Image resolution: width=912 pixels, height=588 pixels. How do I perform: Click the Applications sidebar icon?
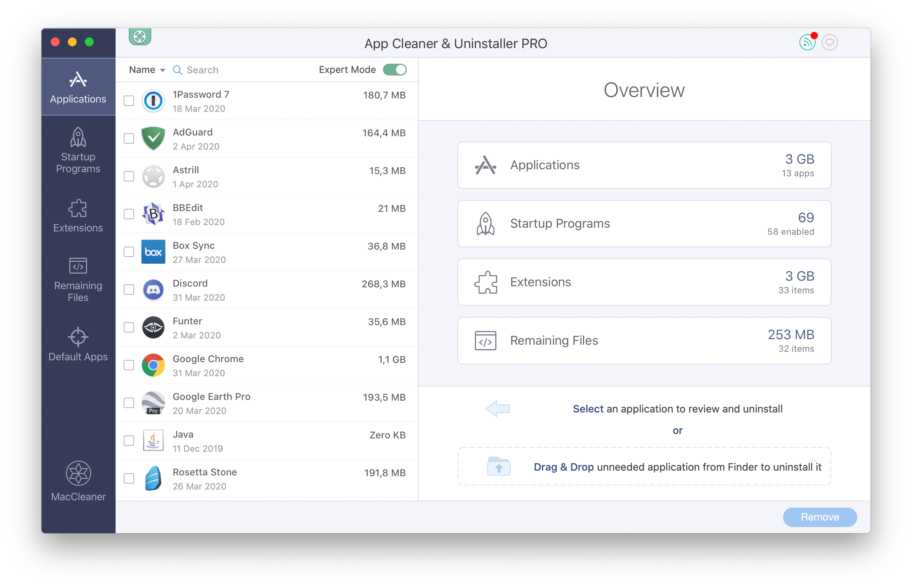pyautogui.click(x=77, y=86)
